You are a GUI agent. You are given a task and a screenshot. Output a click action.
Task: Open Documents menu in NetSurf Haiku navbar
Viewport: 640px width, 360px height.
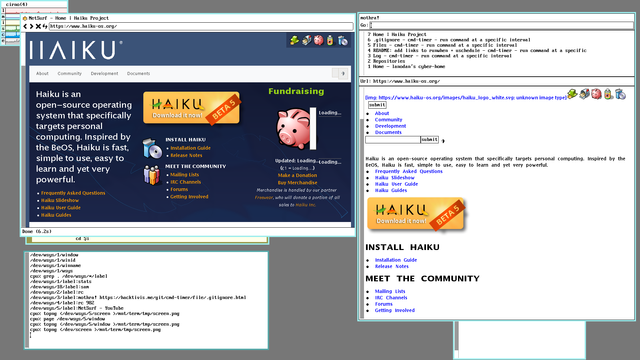(138, 73)
